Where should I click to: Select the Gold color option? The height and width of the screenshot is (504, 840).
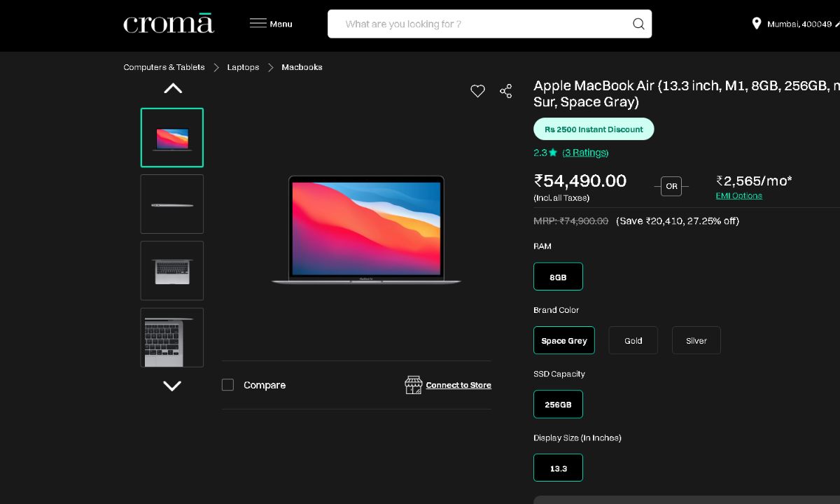[633, 341]
